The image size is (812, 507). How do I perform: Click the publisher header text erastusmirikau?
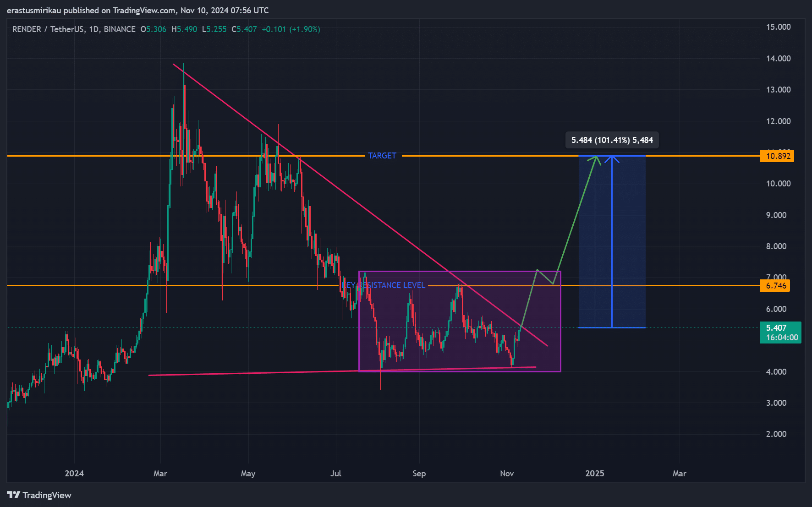tap(33, 10)
